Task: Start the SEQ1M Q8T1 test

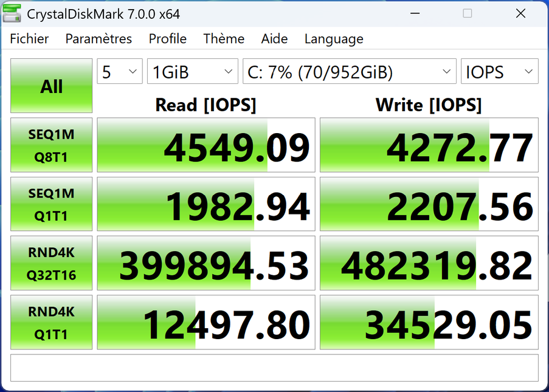Action: [x=52, y=145]
